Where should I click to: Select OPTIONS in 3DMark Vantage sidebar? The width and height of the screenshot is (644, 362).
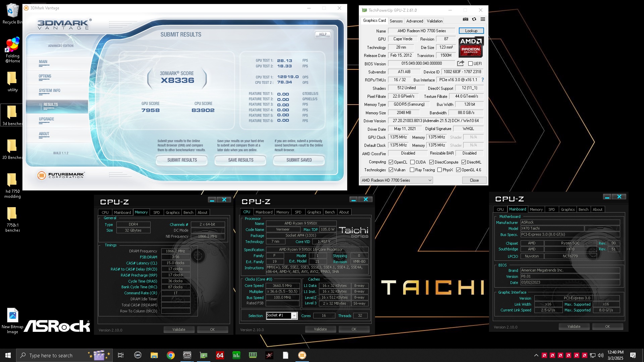coord(45,76)
